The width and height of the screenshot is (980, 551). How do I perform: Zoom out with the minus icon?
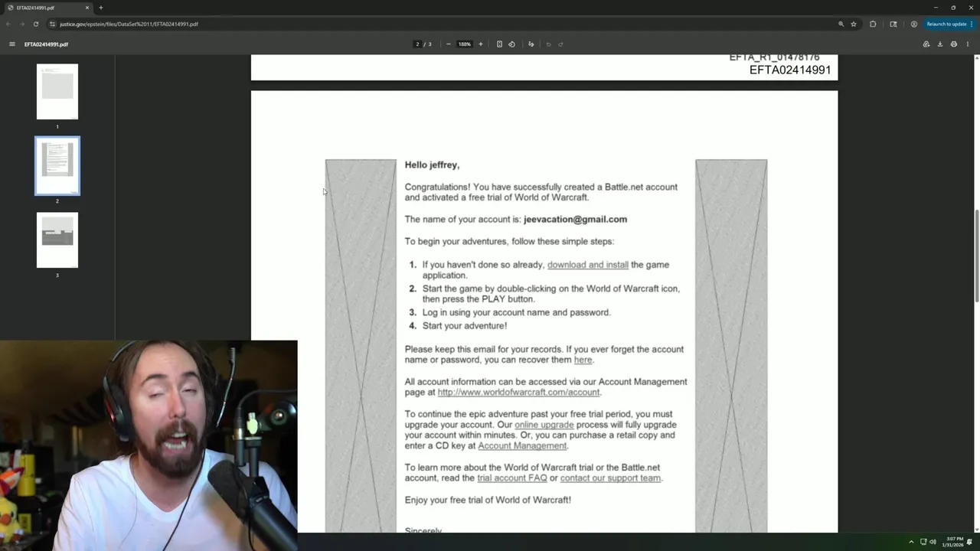(449, 44)
